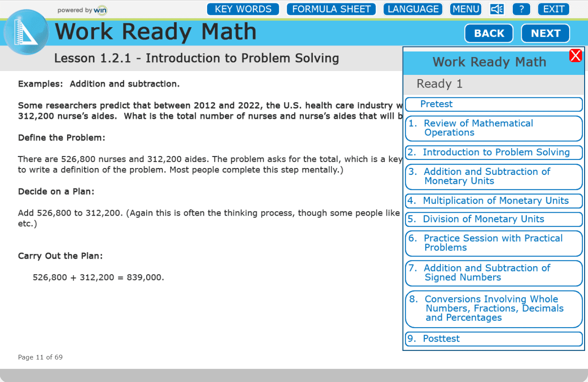
Task: Change language using the LANGUAGE button
Action: tap(412, 9)
